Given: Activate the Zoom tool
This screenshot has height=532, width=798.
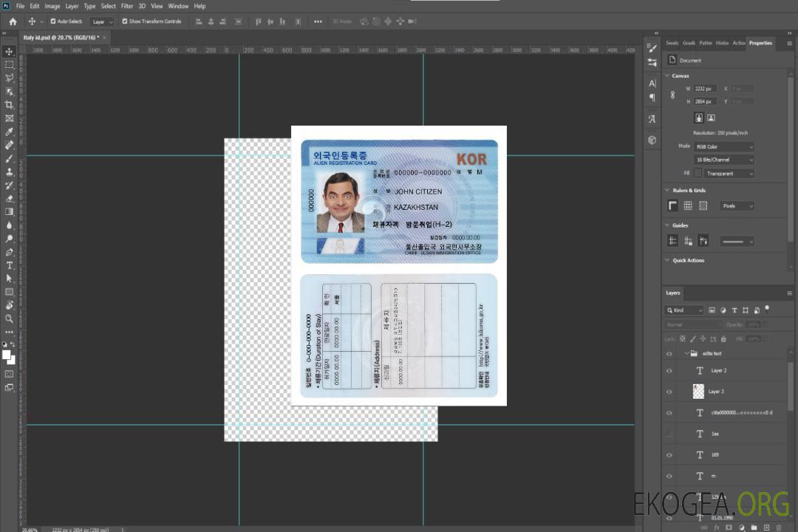Looking at the screenshot, I should point(10,318).
